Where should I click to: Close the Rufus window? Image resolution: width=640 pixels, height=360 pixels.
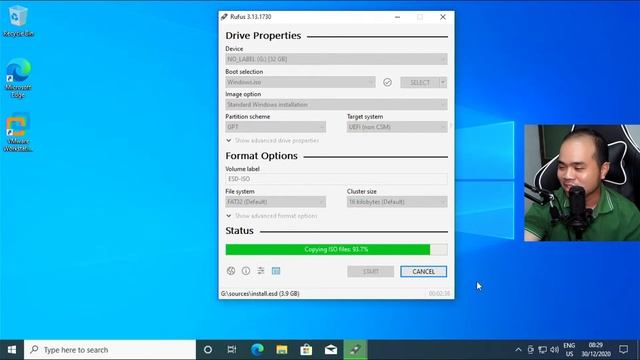(443, 17)
